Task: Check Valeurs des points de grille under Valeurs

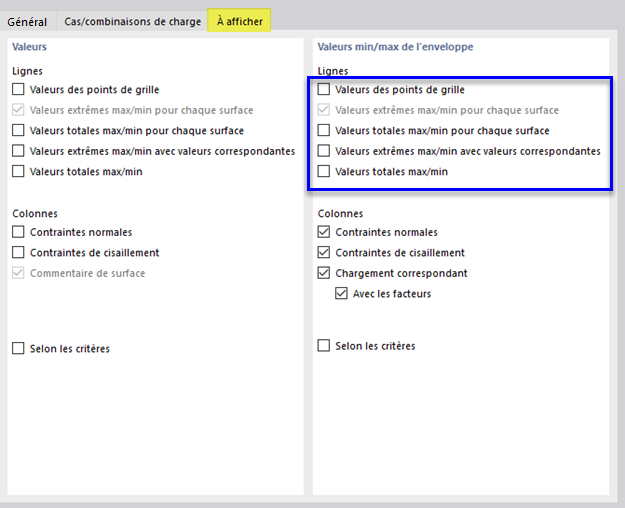Action: tap(18, 89)
